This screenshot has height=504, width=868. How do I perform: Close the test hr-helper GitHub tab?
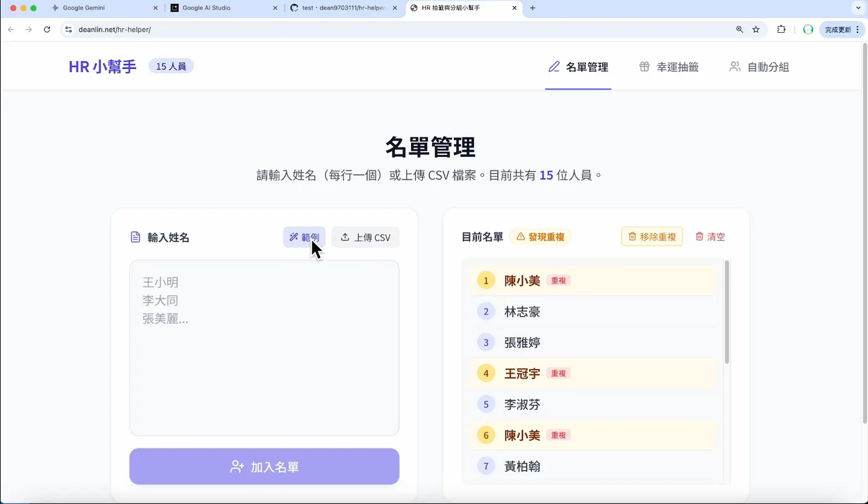pos(395,8)
